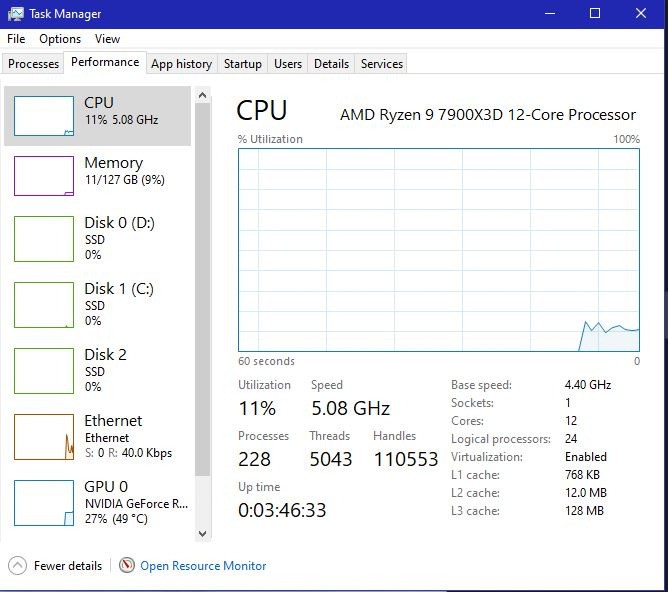This screenshot has width=668, height=592.
Task: Switch to the Processes tab
Action: pos(34,64)
